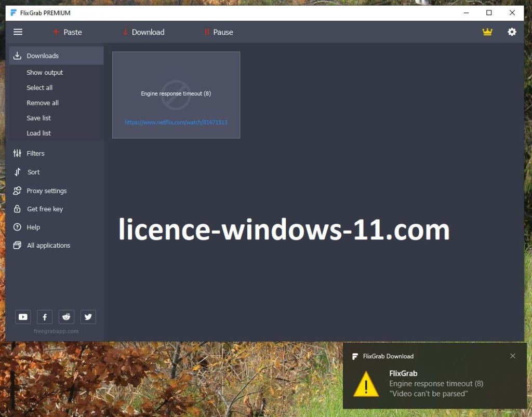Click Remove all in the sidebar
Viewport: 532px width, 417px height.
click(43, 103)
